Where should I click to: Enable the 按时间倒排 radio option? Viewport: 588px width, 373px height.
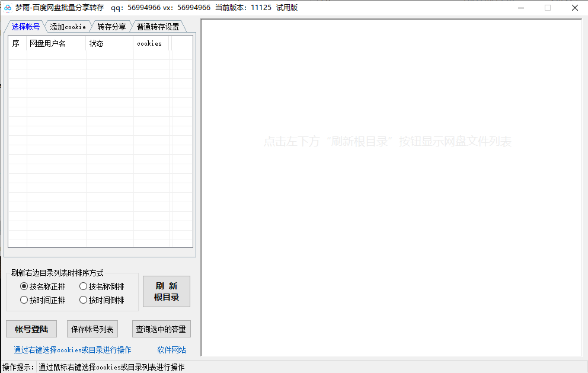pyautogui.click(x=84, y=300)
